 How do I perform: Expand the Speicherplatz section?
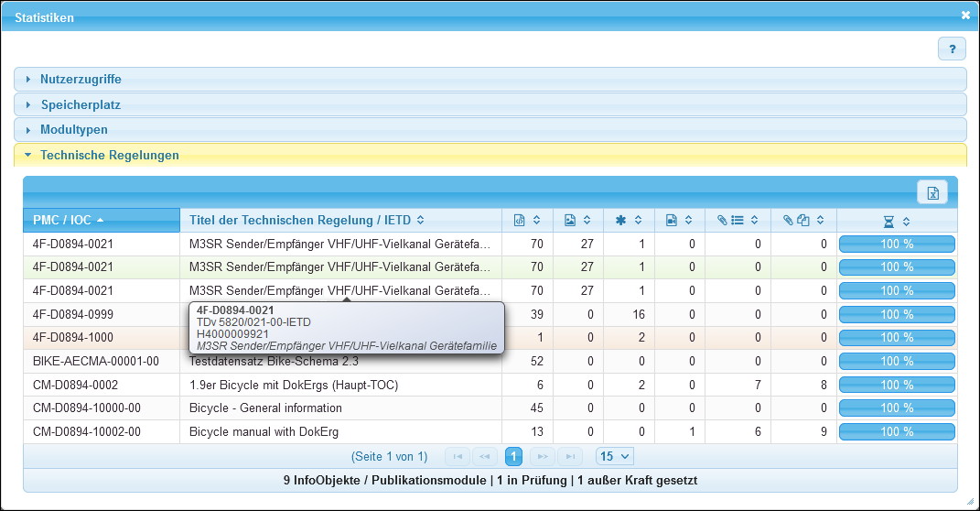[x=490, y=104]
